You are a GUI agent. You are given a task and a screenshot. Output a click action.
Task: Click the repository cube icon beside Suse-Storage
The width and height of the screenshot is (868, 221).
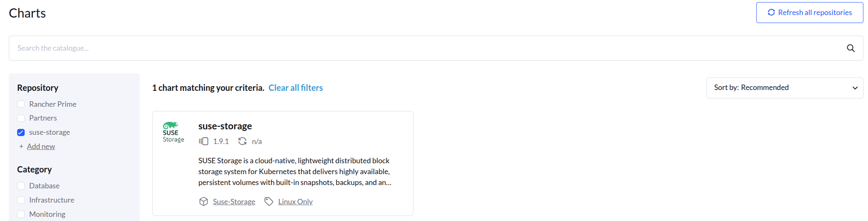pos(204,202)
